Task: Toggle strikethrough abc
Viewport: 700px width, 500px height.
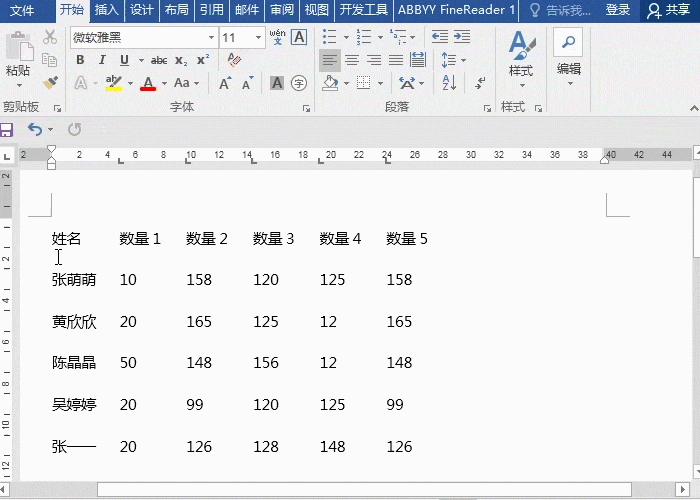Action: coord(159,60)
